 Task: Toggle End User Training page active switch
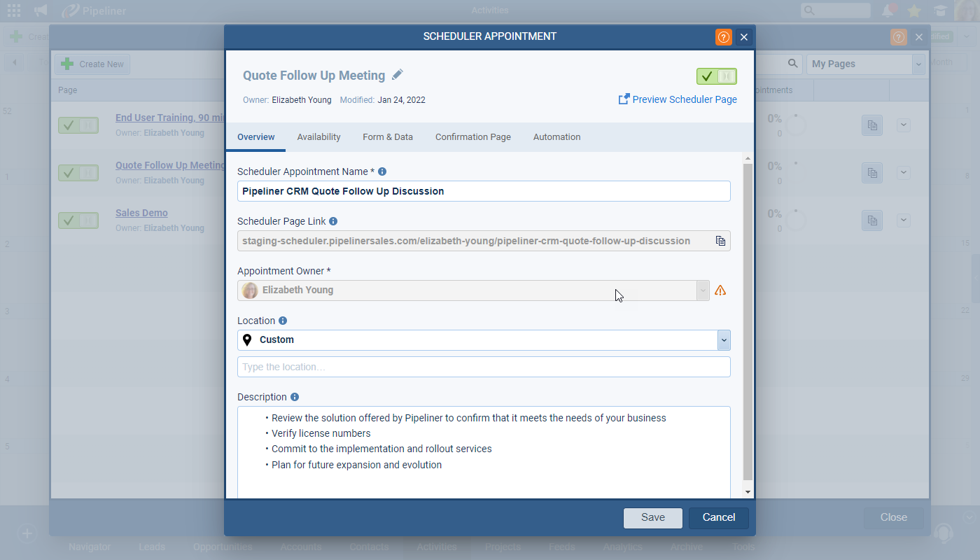(x=78, y=125)
